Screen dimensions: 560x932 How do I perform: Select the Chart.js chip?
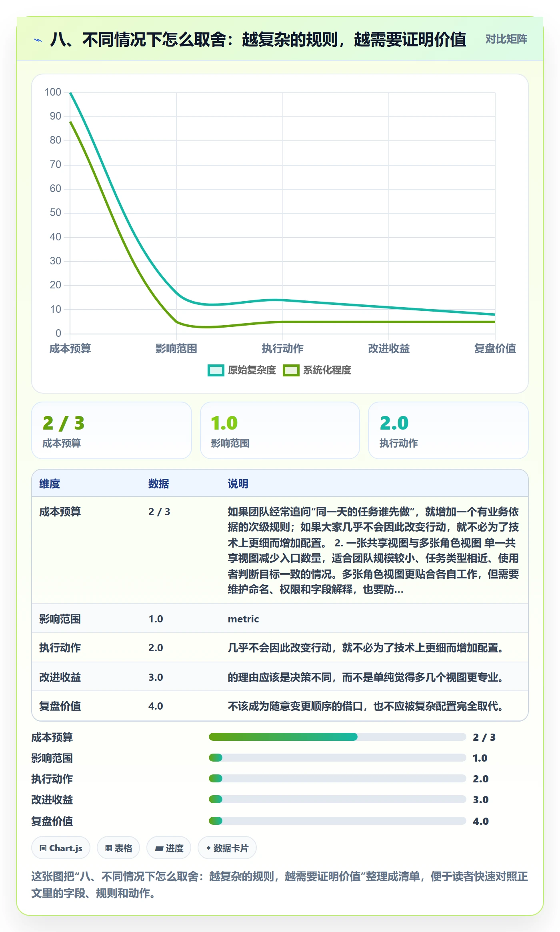pos(61,848)
